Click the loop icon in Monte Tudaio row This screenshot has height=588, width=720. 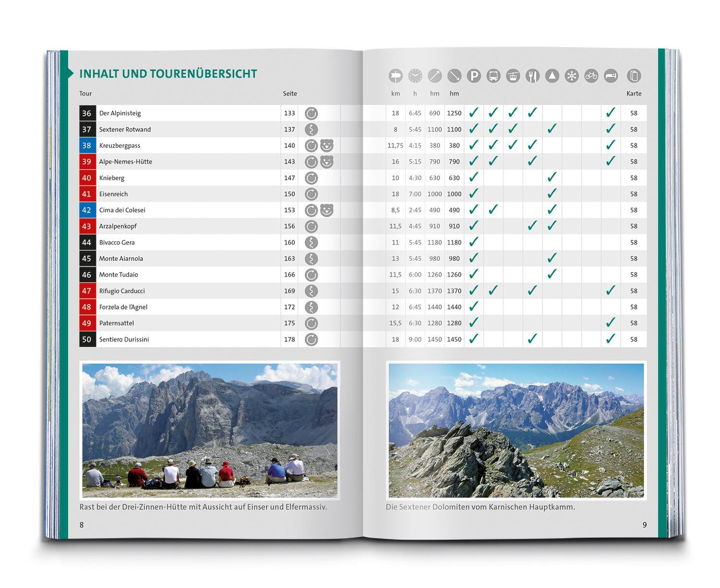coord(312,275)
